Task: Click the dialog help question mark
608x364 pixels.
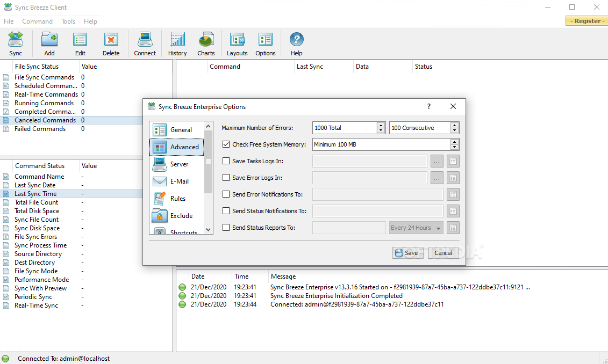Action: coord(429,106)
